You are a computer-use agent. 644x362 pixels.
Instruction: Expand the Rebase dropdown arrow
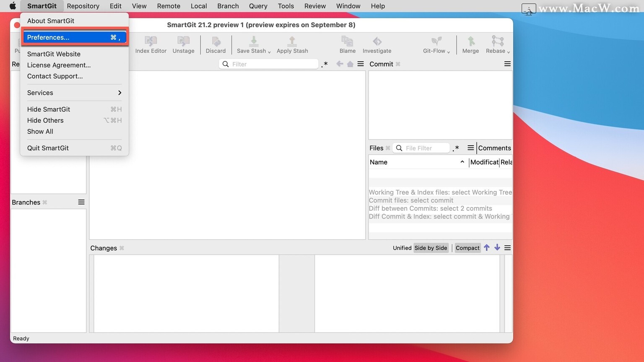click(509, 52)
